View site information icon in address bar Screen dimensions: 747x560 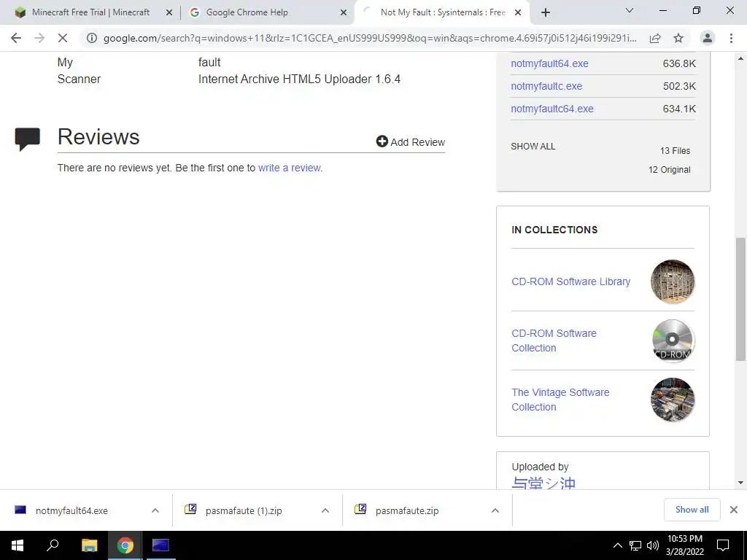(92, 38)
